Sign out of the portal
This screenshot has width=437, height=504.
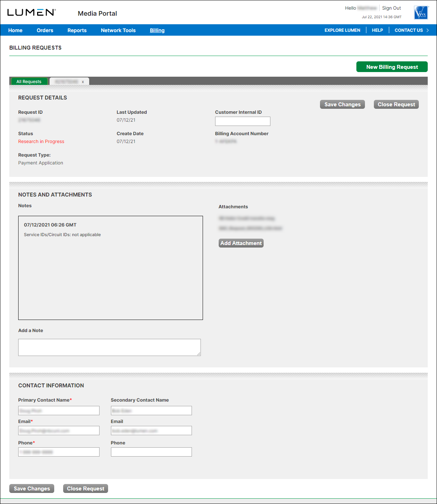click(391, 8)
